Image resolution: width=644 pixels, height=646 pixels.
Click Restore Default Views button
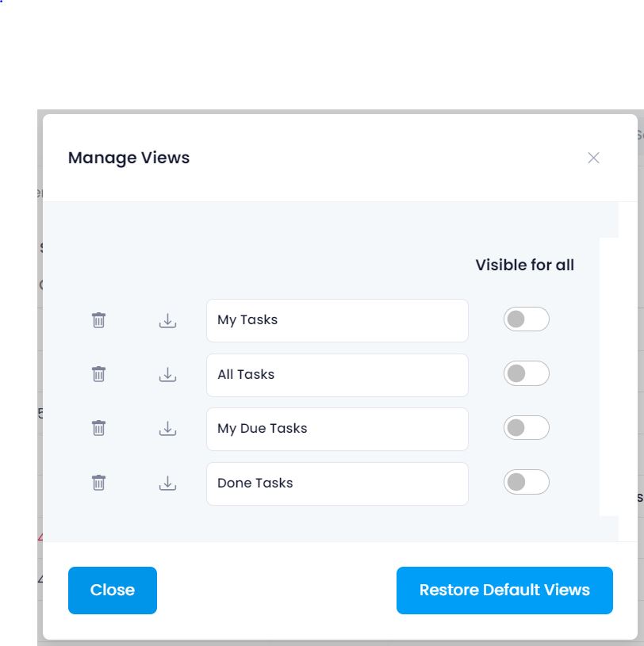(504, 591)
